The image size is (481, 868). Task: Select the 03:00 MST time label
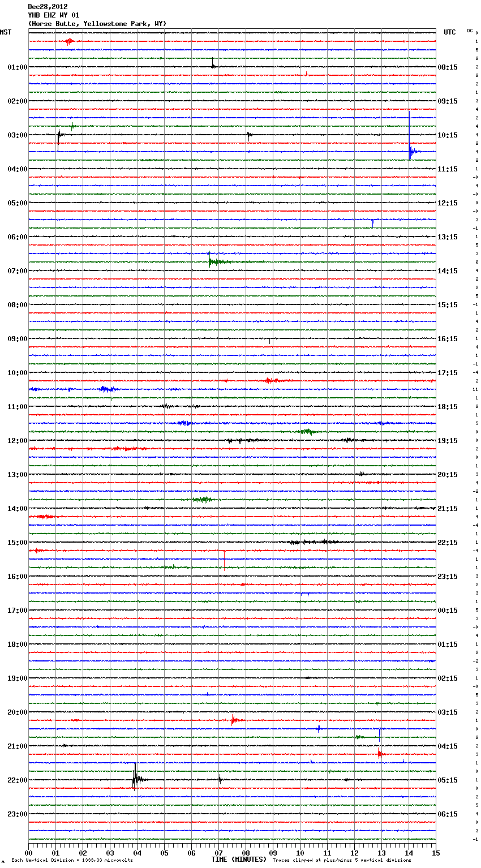[17, 135]
